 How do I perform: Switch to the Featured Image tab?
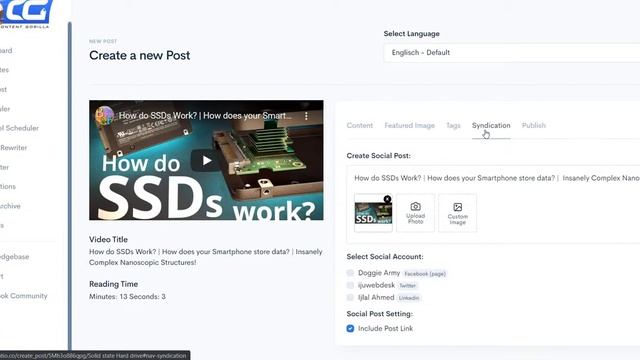point(409,125)
